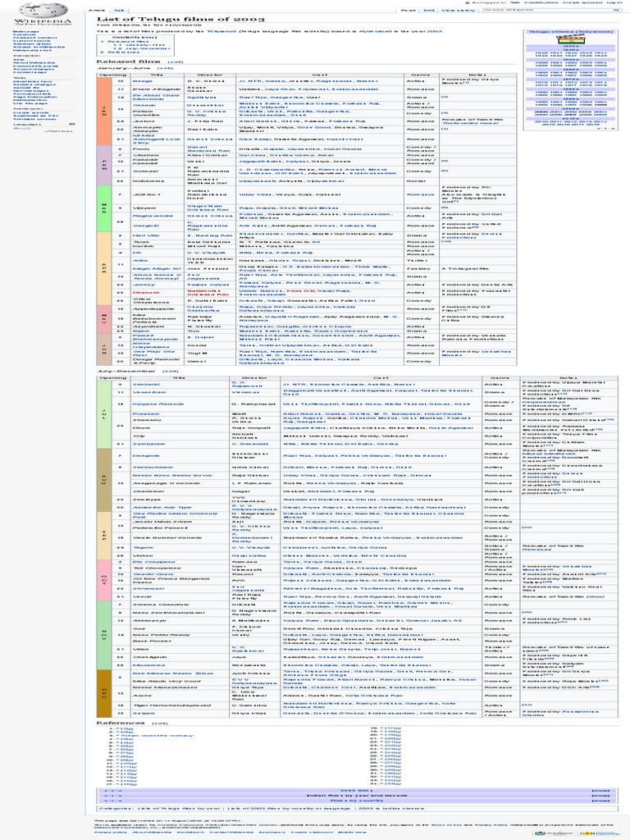The width and height of the screenshot is (630, 840).
Task: Edit the January–June section
Action: (165, 69)
